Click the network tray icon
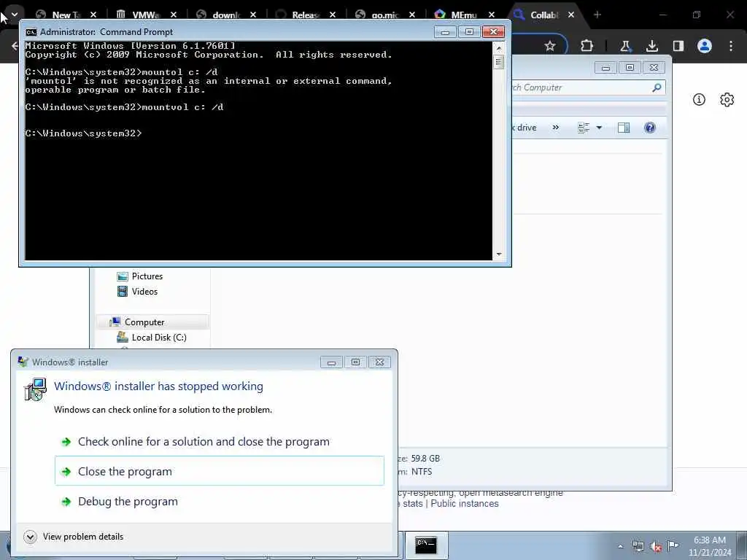Viewport: 747px width, 560px height. 638,546
